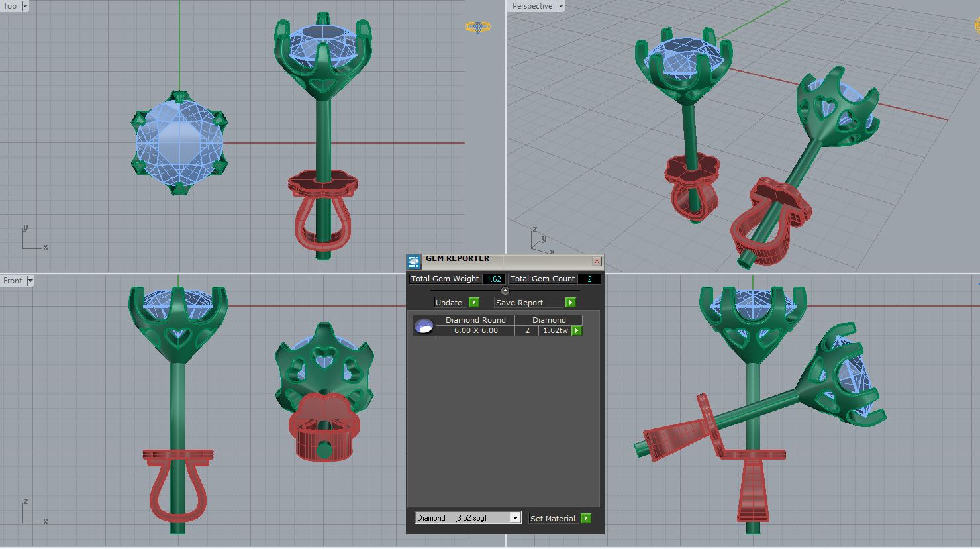
Task: Click the Set Material button label
Action: click(553, 519)
